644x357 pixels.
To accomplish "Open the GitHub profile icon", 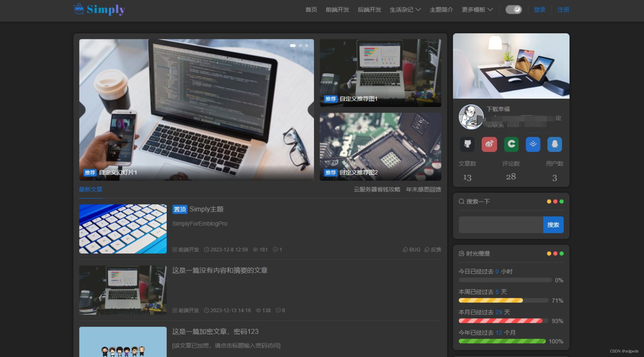I will coord(467,144).
